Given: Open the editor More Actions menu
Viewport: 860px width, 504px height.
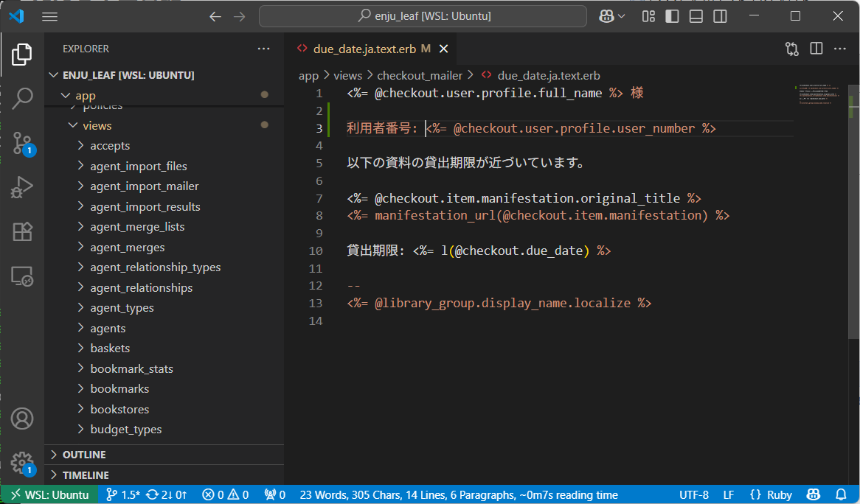Looking at the screenshot, I should pyautogui.click(x=839, y=49).
